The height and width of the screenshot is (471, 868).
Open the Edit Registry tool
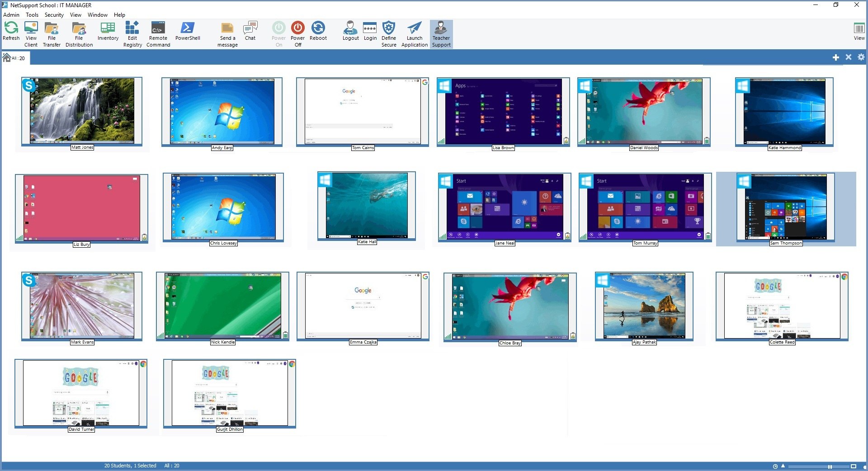click(x=132, y=28)
